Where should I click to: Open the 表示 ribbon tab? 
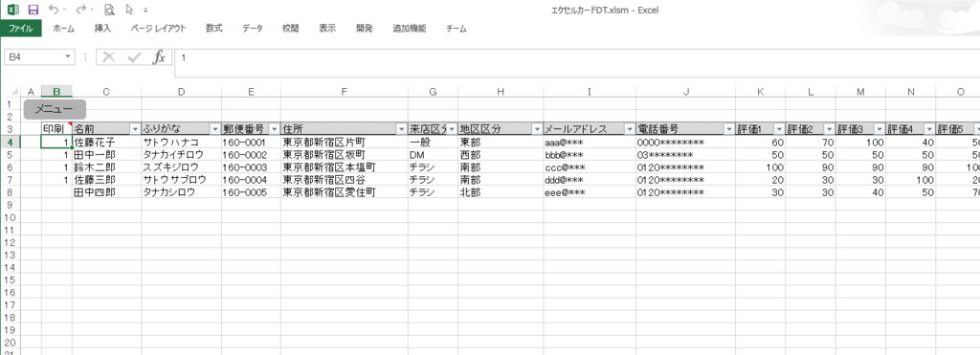click(327, 28)
